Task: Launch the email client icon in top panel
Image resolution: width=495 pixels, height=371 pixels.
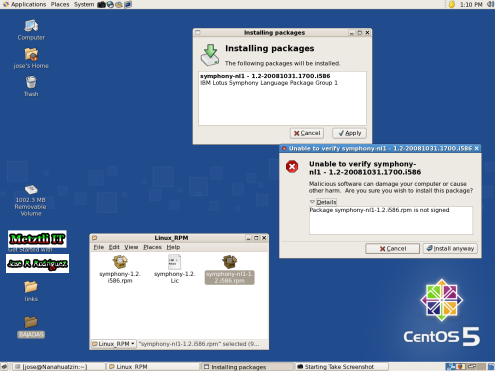Action: (119, 4)
